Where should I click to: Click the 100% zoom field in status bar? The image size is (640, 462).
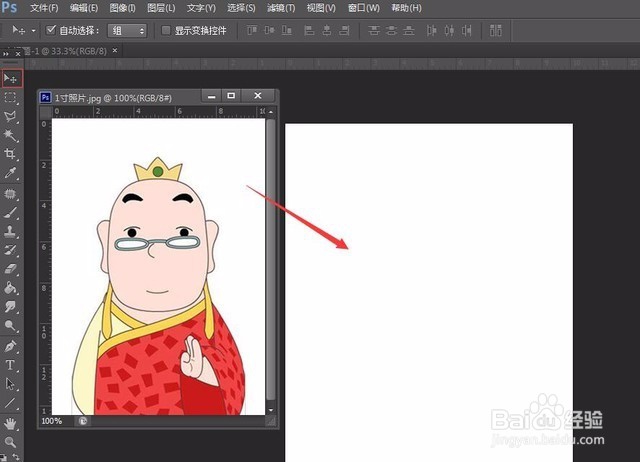52,421
